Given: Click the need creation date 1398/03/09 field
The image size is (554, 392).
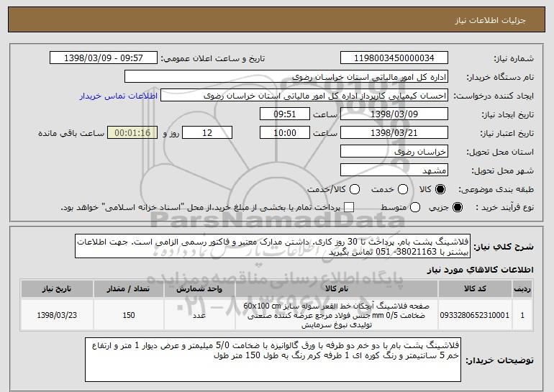Looking at the screenshot, I should pos(394,114).
